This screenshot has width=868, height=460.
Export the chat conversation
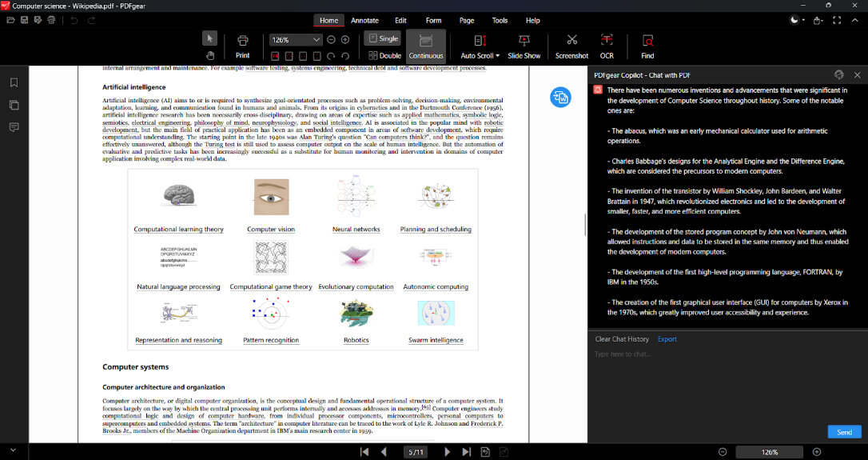667,339
